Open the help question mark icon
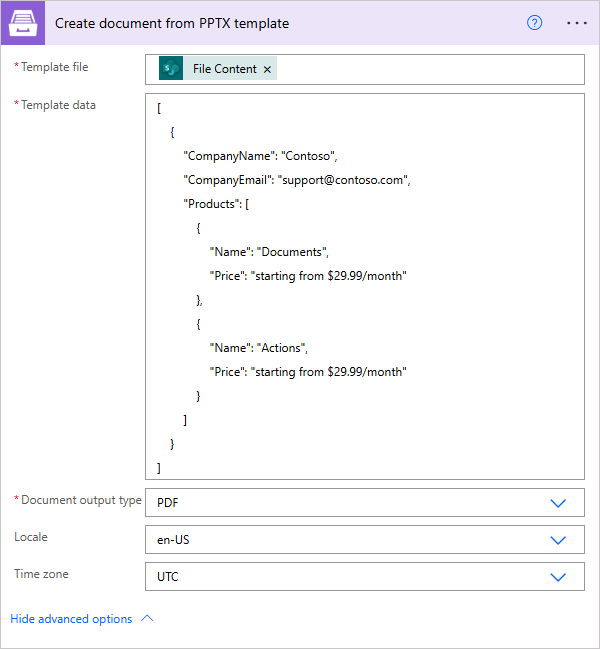Screen dimensions: 600x649 point(534,23)
